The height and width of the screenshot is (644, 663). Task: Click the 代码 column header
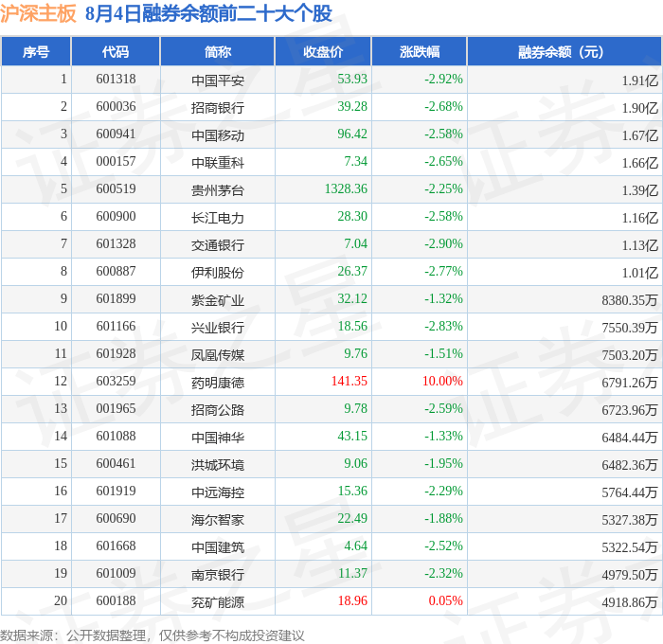pos(116,51)
